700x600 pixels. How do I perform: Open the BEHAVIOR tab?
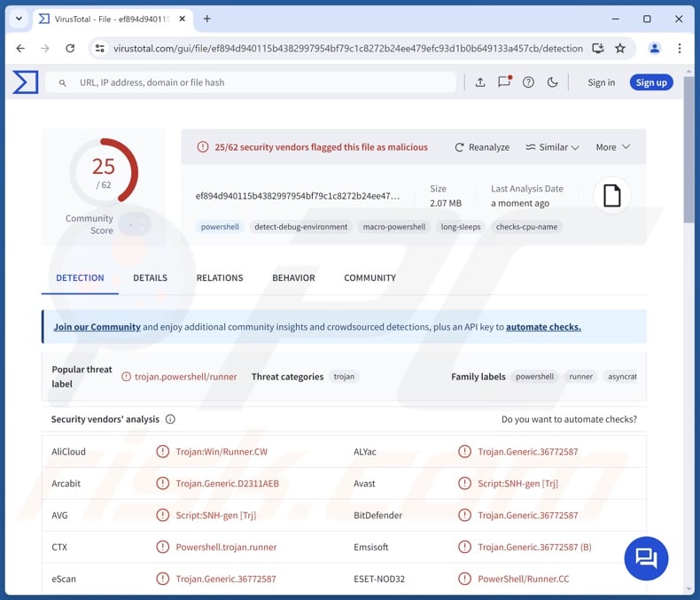[293, 277]
